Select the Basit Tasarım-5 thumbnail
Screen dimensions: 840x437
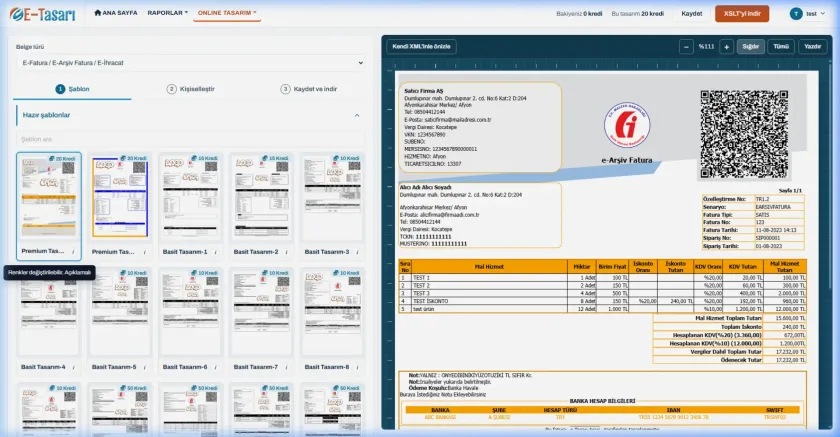click(120, 313)
